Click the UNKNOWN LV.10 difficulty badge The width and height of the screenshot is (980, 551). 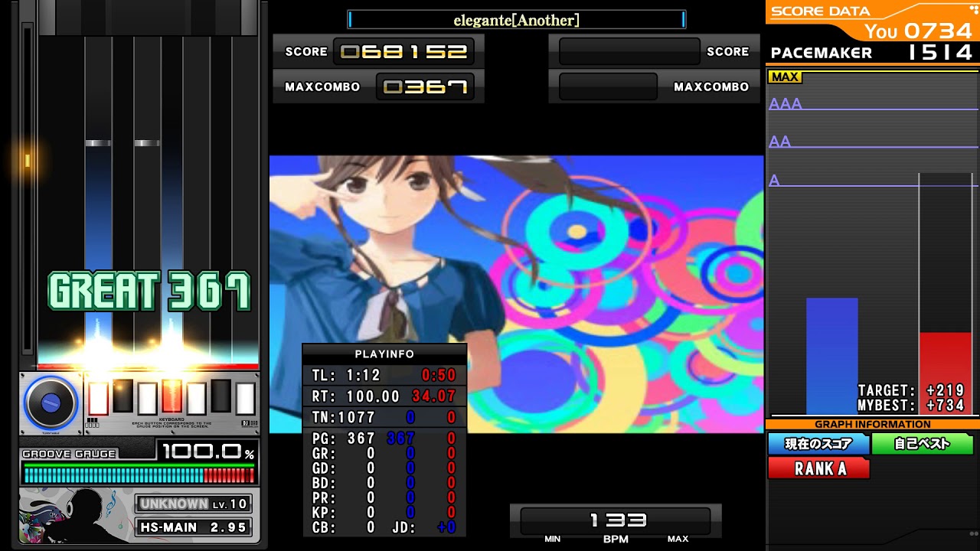pyautogui.click(x=194, y=504)
